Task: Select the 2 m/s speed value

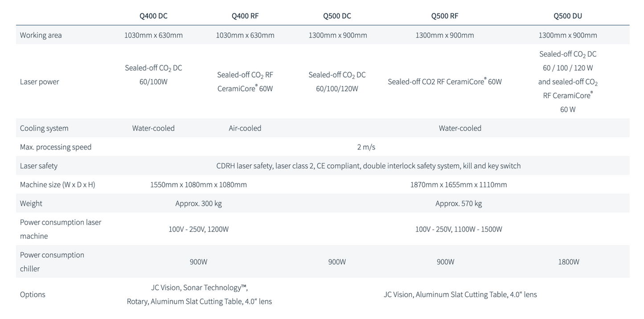Action: 366,147
